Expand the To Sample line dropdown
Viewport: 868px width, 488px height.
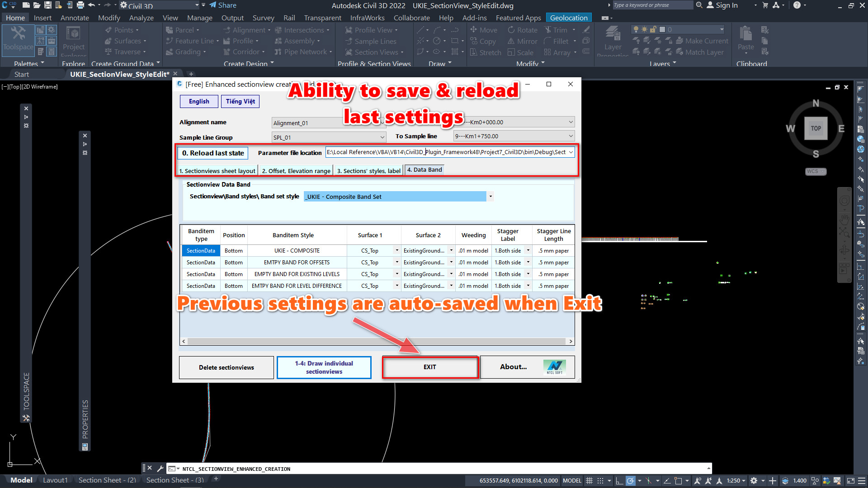[571, 136]
